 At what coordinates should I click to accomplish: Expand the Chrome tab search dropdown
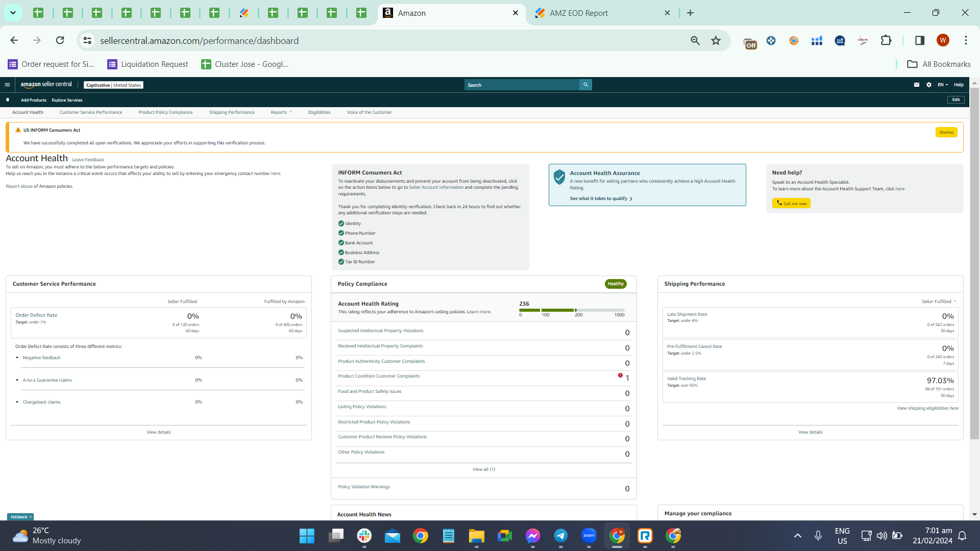(x=13, y=13)
